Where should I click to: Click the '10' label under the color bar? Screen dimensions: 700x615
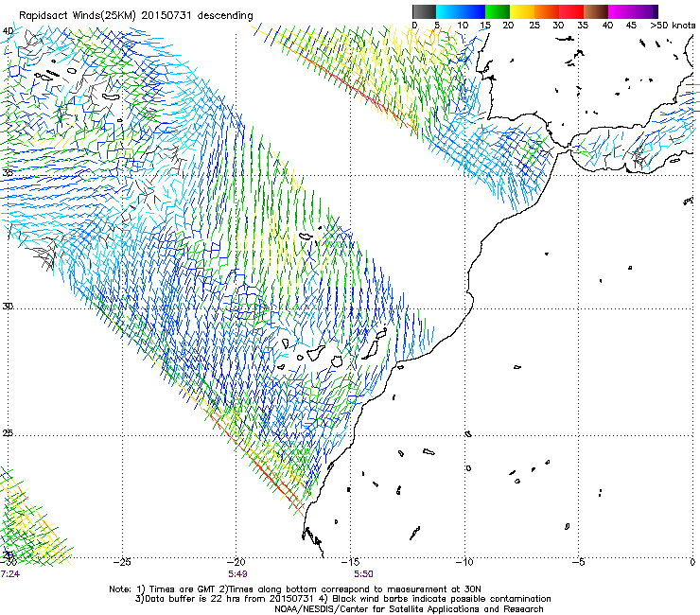coord(463,26)
